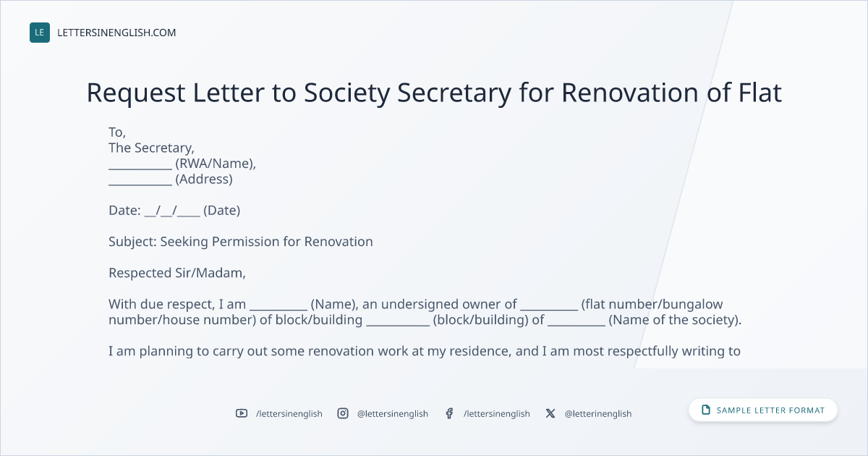Click the document icon in Sample Letter Format
The width and height of the screenshot is (868, 456).
click(706, 410)
